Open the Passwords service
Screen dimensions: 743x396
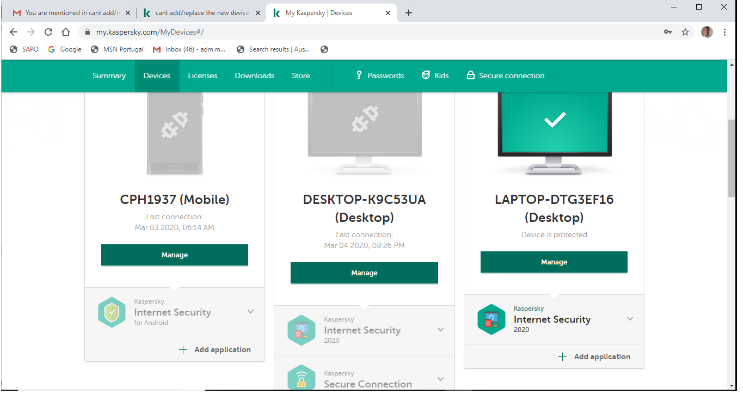point(380,76)
